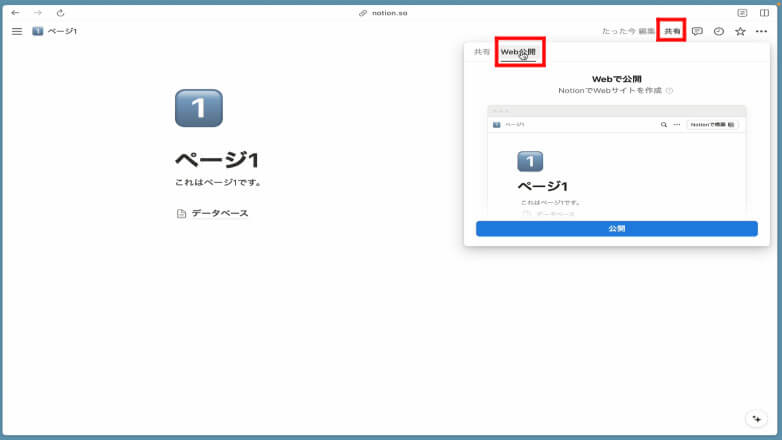782x440 pixels.
Task: Open page history with the clock icon
Action: click(x=719, y=31)
